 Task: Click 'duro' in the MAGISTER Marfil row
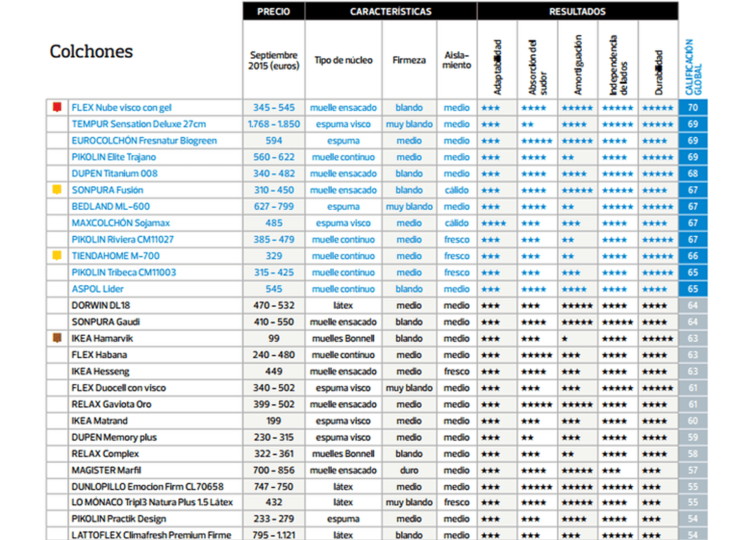[409, 470]
